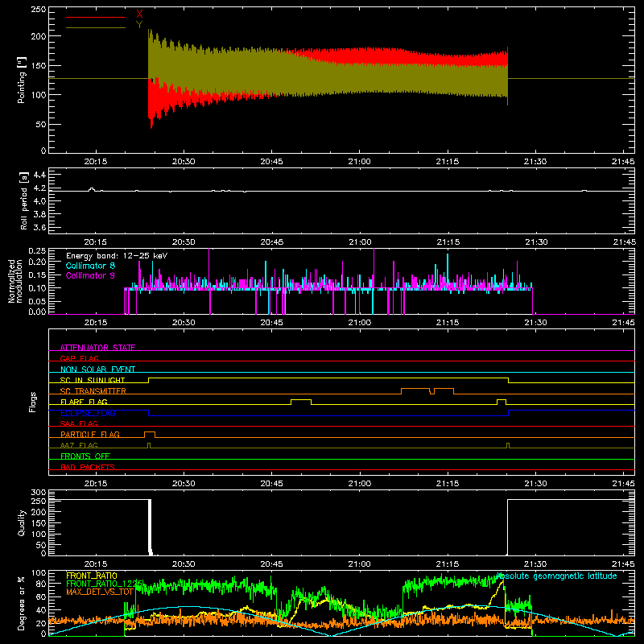Click the 3.6 tick on the Roll period axis

tap(39, 228)
